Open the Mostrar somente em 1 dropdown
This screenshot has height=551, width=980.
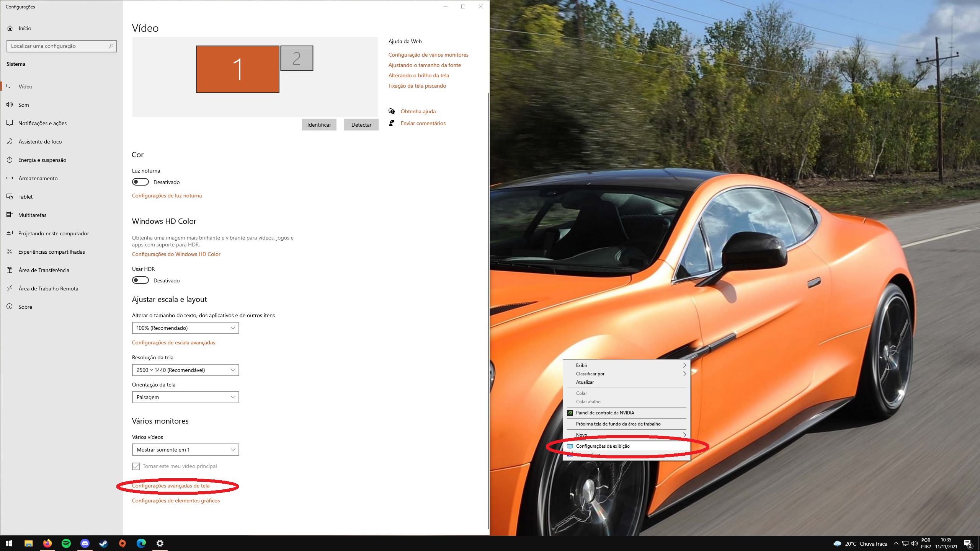pyautogui.click(x=185, y=450)
